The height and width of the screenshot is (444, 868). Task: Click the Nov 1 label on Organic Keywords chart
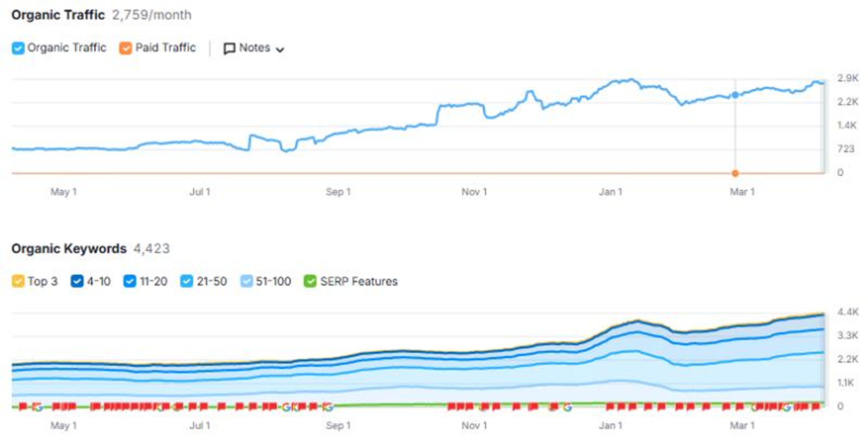[474, 426]
